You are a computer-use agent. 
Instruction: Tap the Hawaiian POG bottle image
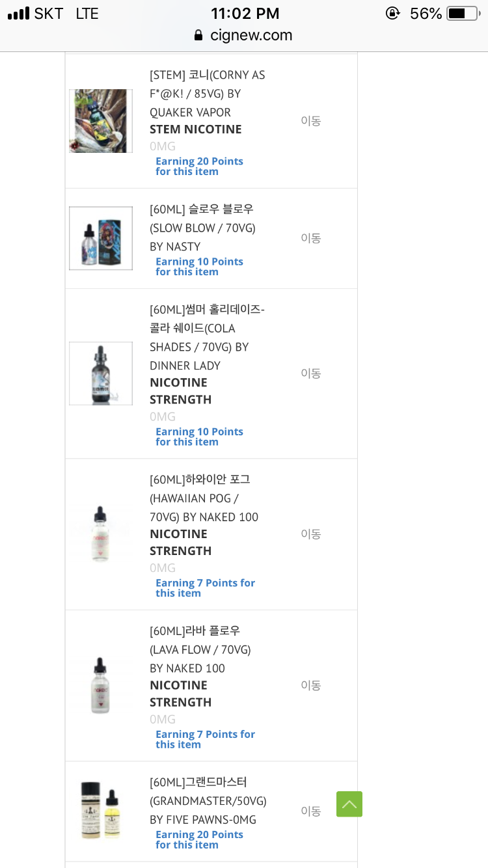coord(101,534)
